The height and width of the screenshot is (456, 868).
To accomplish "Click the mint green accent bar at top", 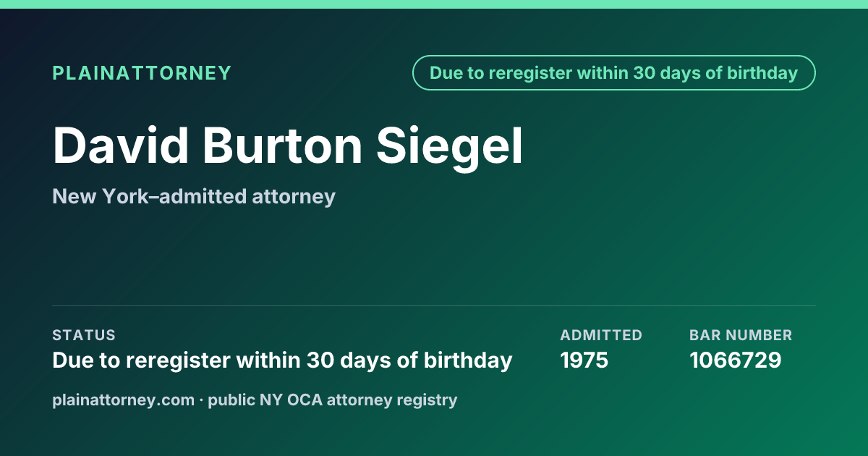I will pos(434,4).
